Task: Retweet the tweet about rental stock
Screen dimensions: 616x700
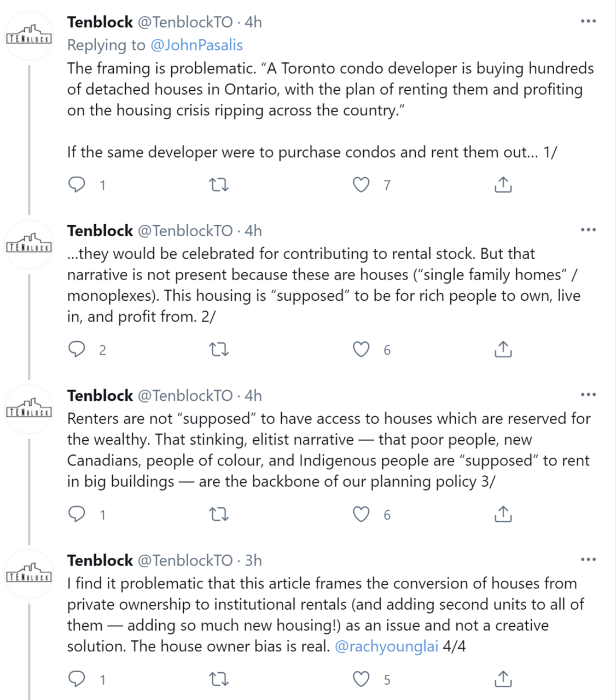Action: click(219, 349)
